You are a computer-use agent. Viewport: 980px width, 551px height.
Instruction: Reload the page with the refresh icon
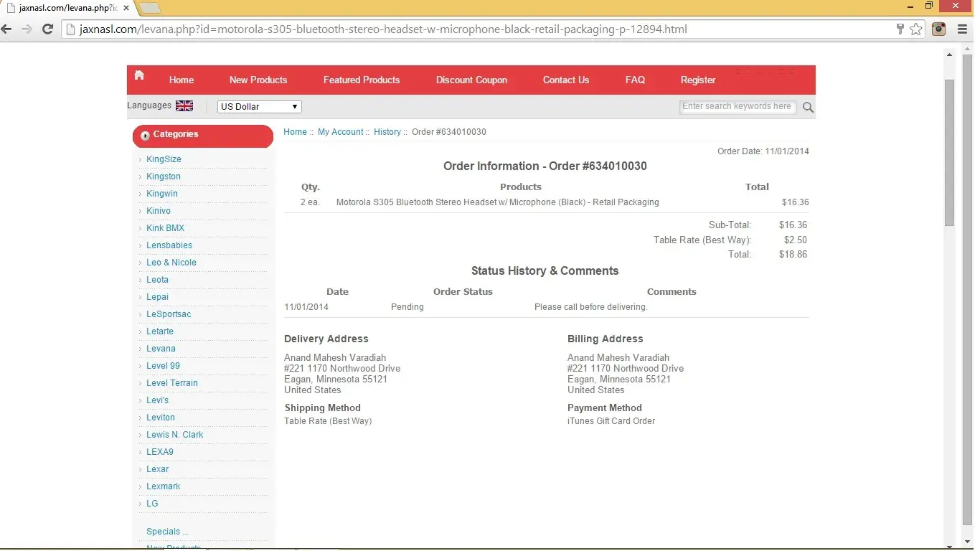point(48,29)
